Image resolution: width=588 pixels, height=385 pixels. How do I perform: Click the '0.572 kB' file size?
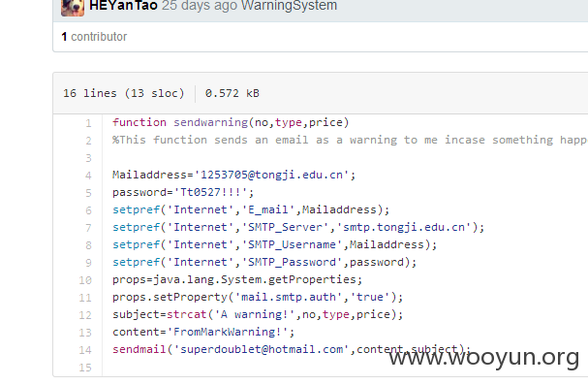tap(232, 93)
